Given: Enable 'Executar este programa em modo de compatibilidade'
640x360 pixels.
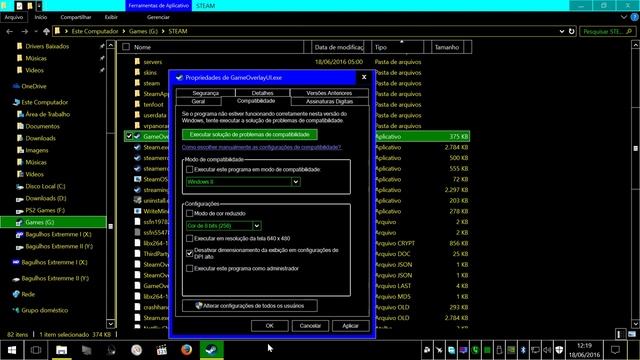Looking at the screenshot, I should [x=189, y=169].
